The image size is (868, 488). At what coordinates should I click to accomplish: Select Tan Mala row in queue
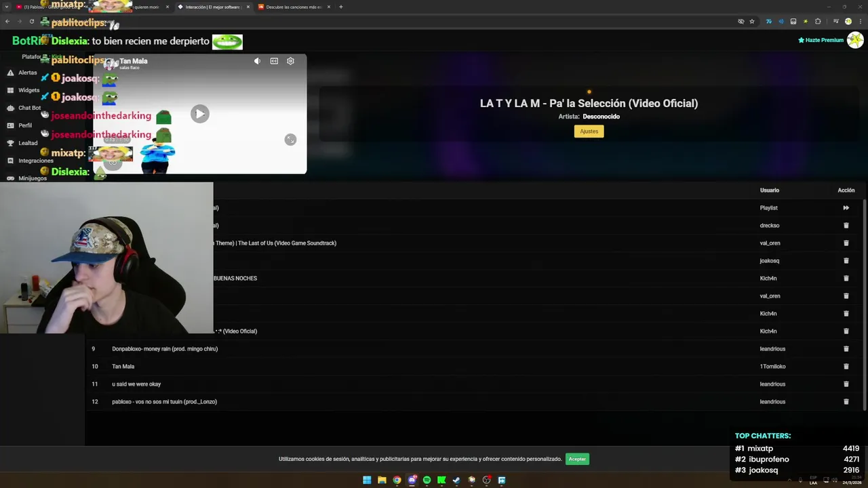pos(475,367)
